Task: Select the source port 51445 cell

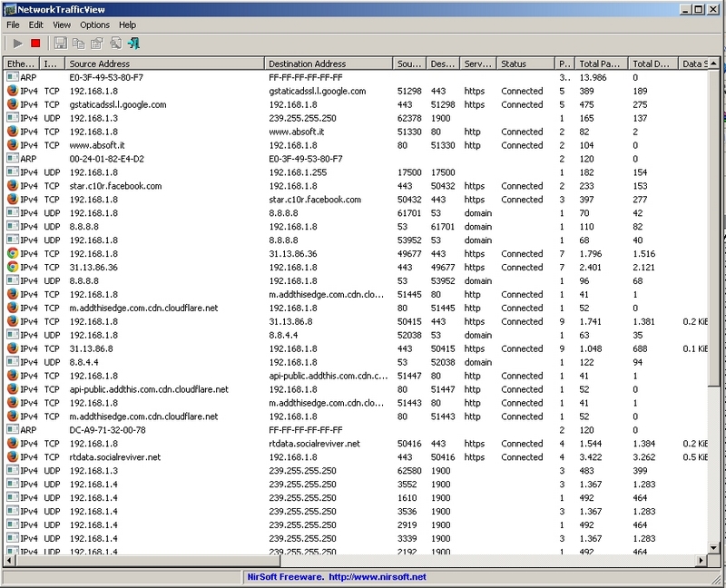Action: [x=409, y=295]
